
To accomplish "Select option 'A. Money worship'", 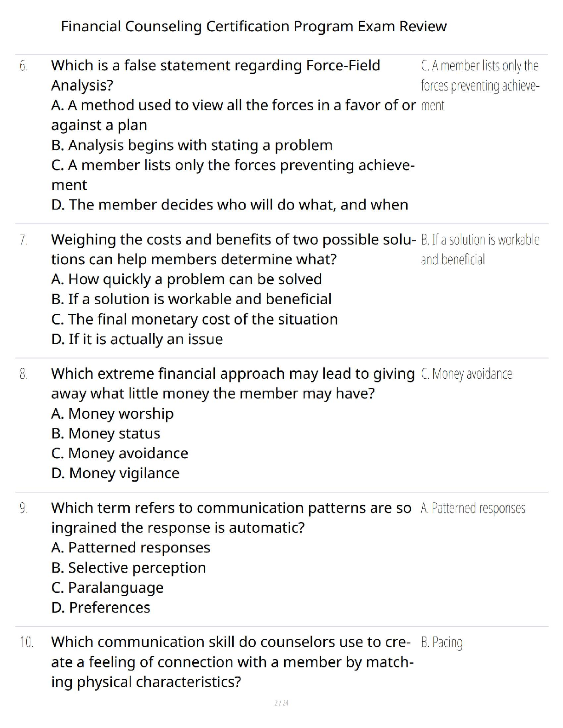I will 113,414.
